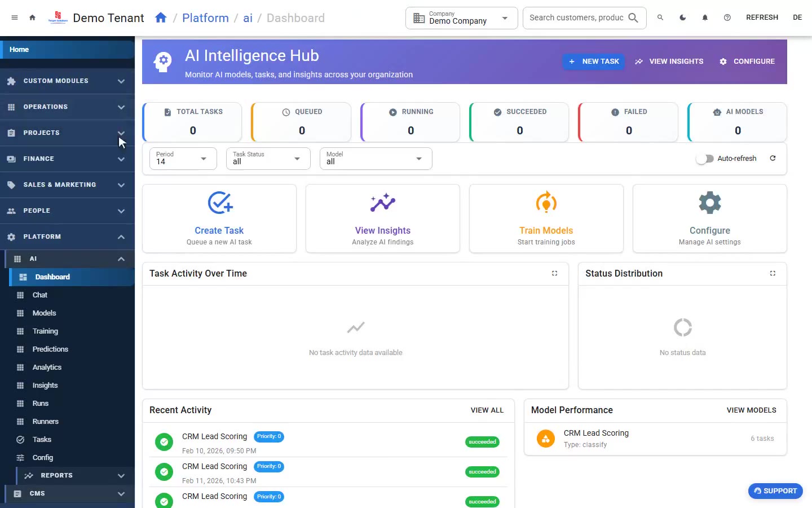
Task: Click the Support chat button
Action: 775,491
